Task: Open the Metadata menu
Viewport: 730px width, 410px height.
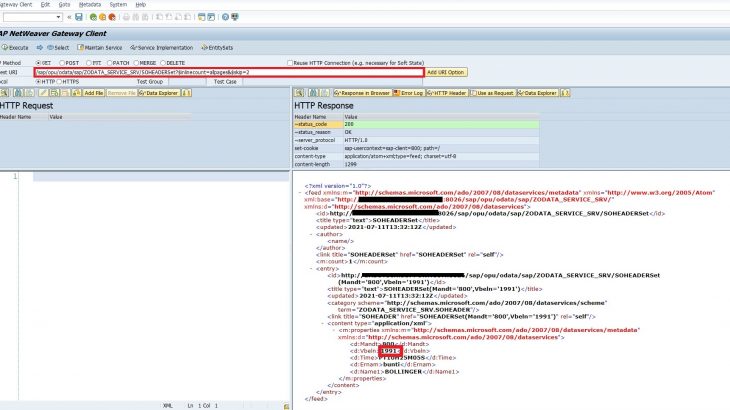Action: [90, 4]
